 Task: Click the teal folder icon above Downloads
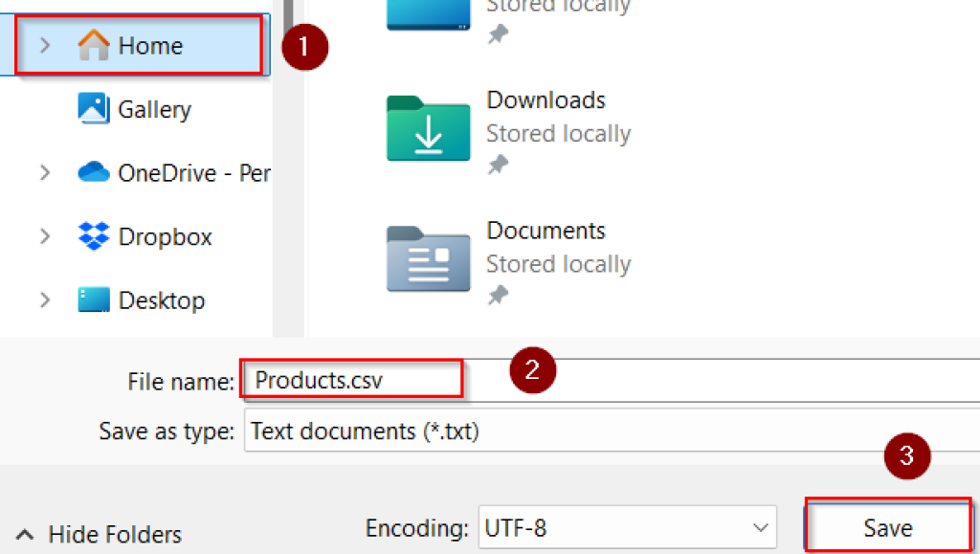click(427, 14)
